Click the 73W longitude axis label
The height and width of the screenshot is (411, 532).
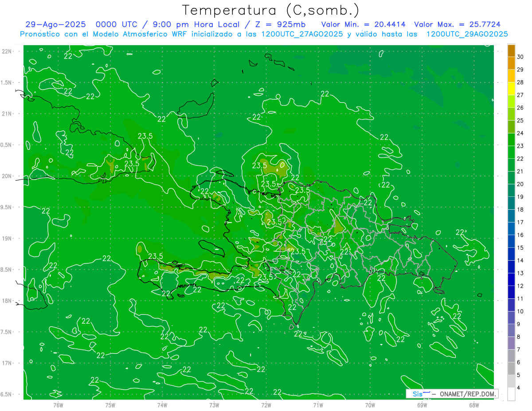coord(214,405)
